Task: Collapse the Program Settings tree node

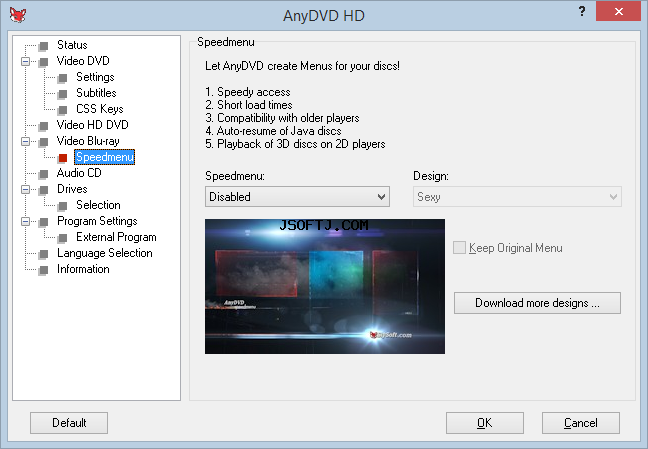Action: tap(25, 222)
